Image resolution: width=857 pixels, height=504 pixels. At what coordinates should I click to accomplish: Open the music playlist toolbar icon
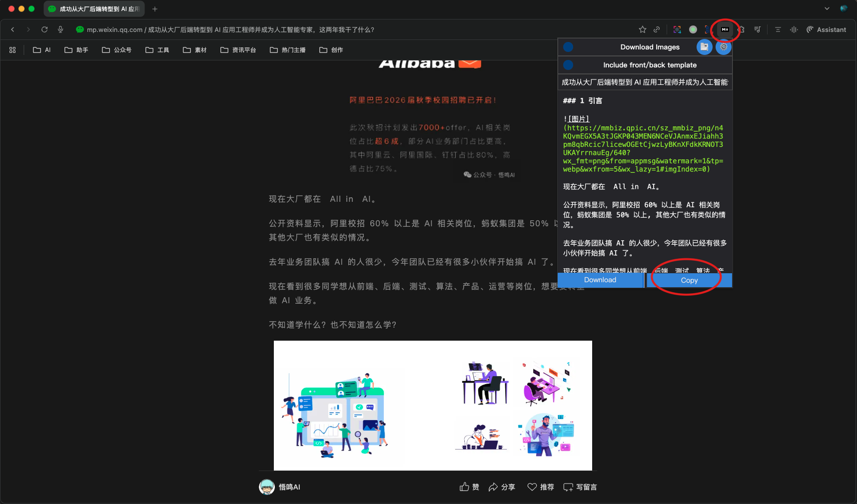[x=758, y=29]
